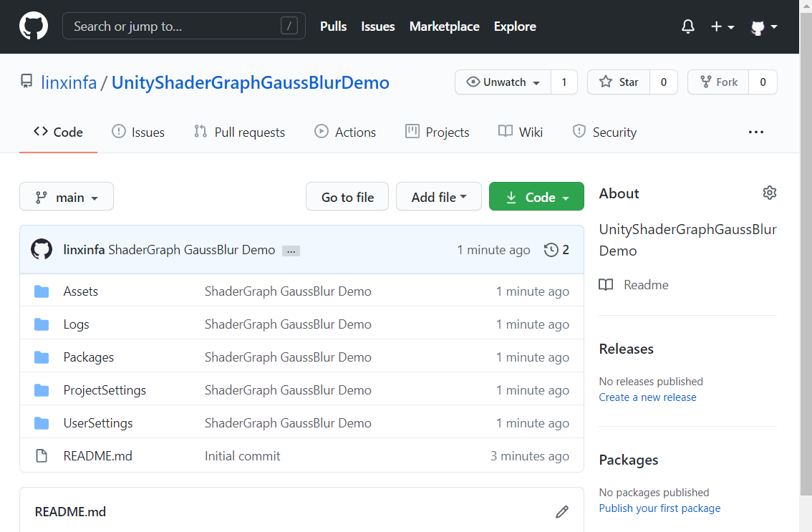Click the Fork button
The width and height of the screenshot is (812, 532).
[x=718, y=82]
